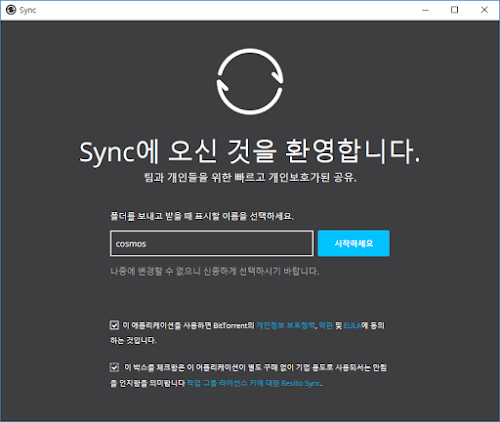Click the 시작하세요 button
The height and width of the screenshot is (422, 500).
(354, 243)
